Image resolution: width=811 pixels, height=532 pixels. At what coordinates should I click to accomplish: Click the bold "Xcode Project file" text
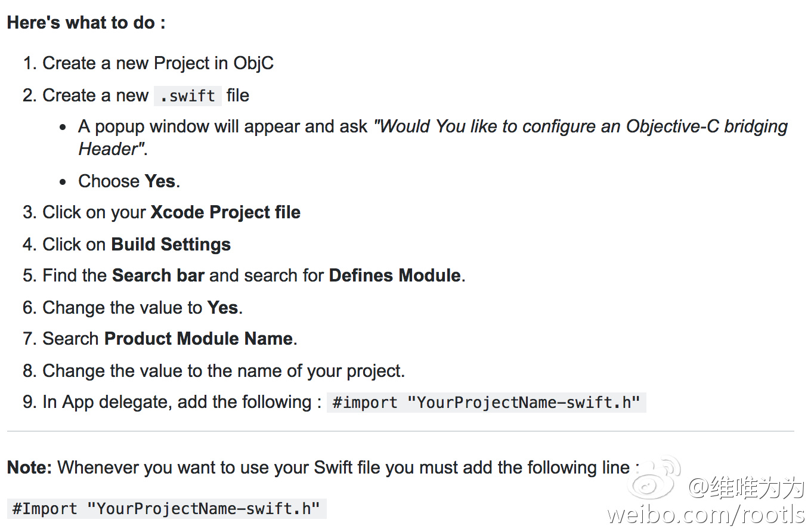pos(225,213)
